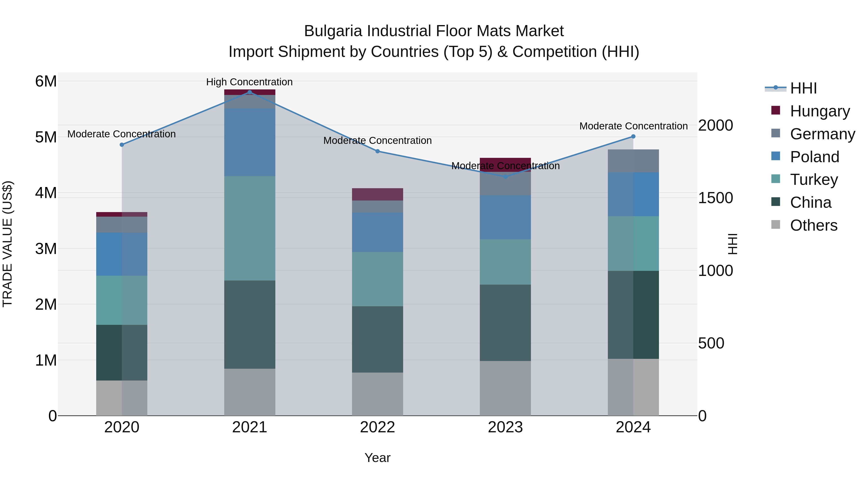The height and width of the screenshot is (488, 868).
Task: Click the 2000 HHI axis tick label
Action: point(715,125)
